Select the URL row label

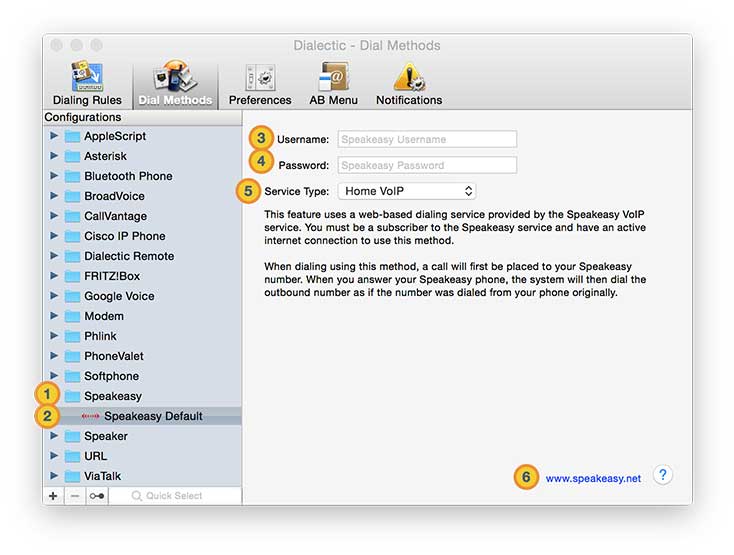coord(95,456)
